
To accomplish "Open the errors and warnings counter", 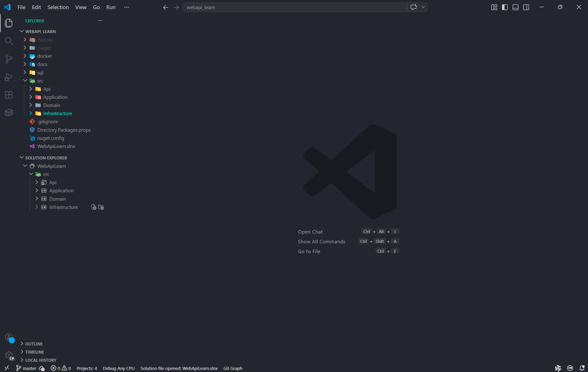I will 61,368.
